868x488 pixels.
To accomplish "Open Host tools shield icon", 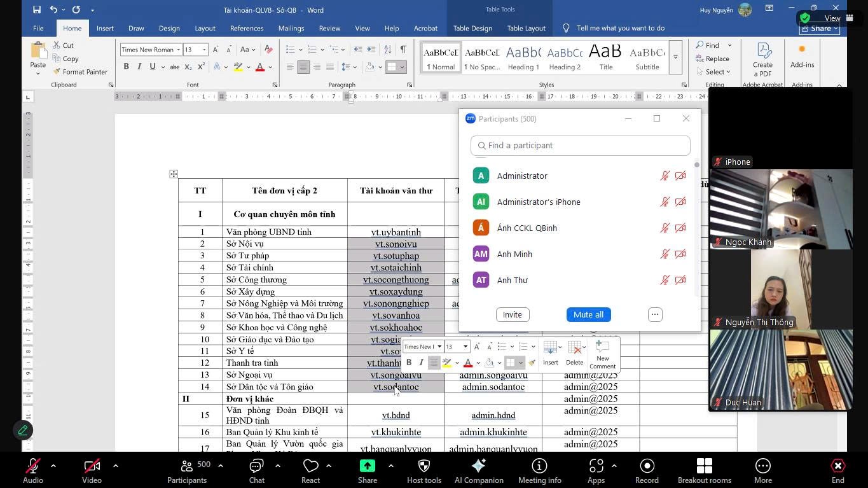I will point(424,471).
